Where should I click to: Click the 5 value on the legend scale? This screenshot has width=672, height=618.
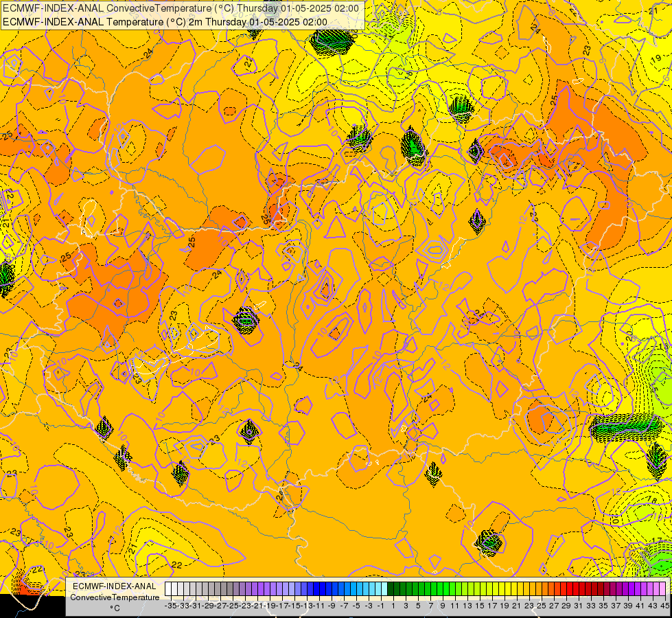point(418,606)
